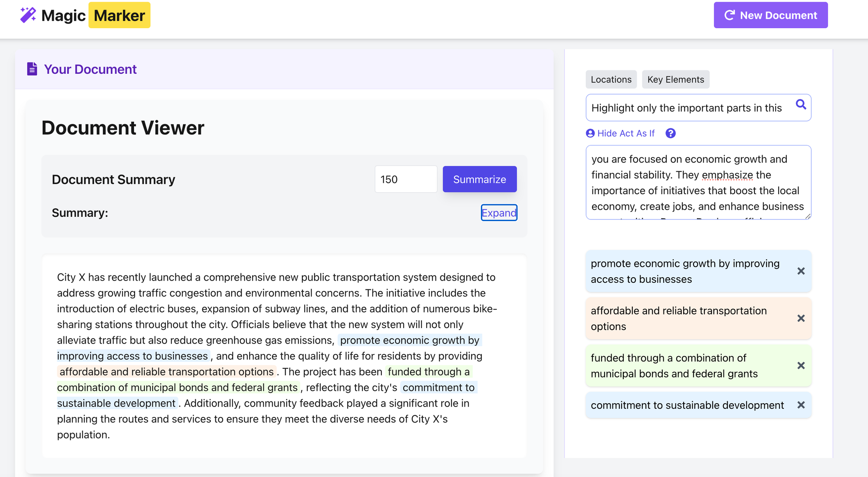Toggle Hide Act As If
868x477 pixels.
620,133
